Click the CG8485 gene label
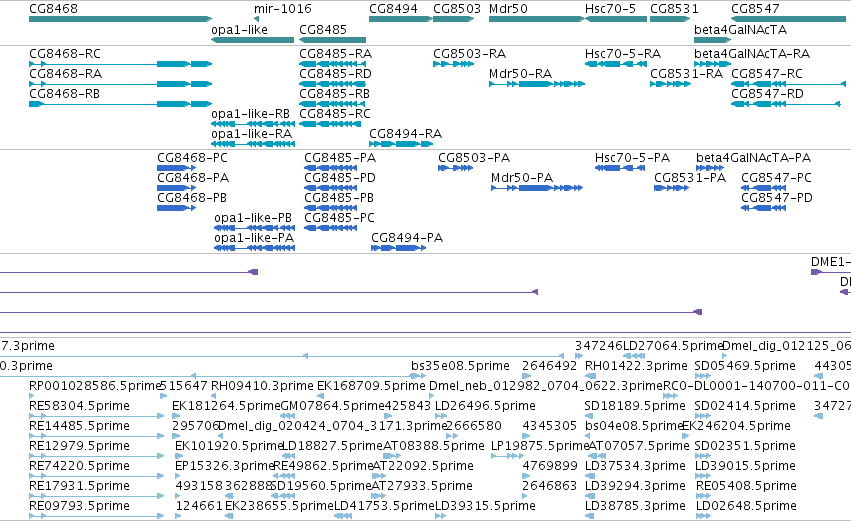Screen dimensions: 851x521 tap(323, 30)
